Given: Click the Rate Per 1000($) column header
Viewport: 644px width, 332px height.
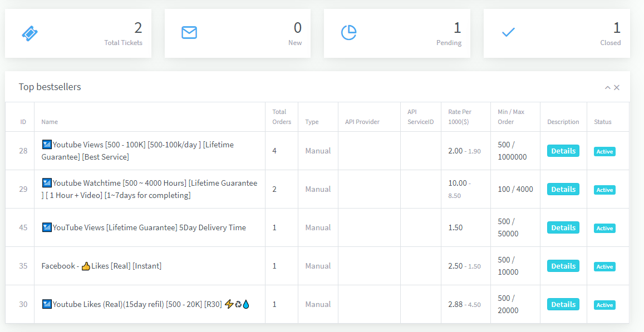Looking at the screenshot, I should pyautogui.click(x=460, y=117).
